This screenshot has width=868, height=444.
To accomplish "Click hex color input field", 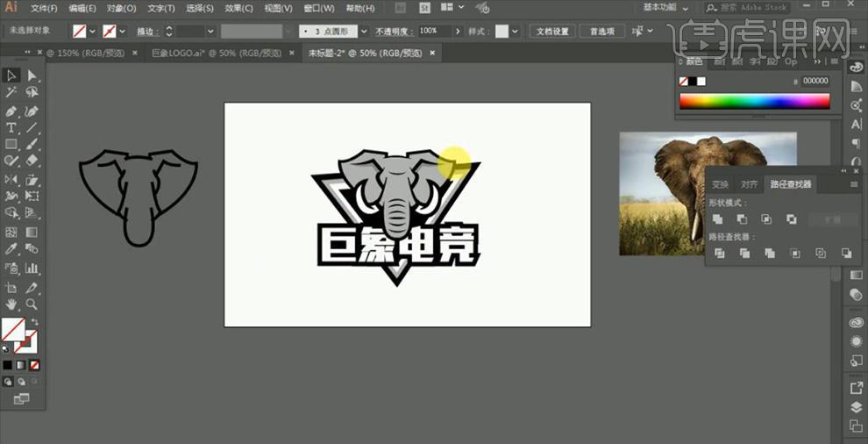I will coord(815,81).
